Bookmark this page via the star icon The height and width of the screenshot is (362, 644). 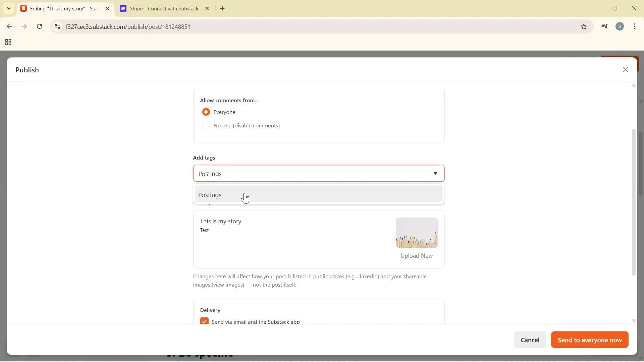click(x=584, y=26)
